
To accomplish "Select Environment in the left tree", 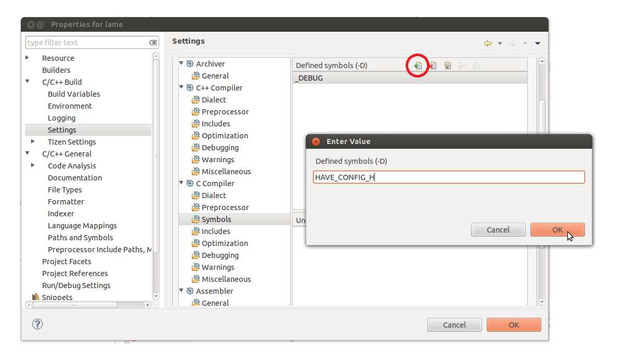I will point(70,106).
